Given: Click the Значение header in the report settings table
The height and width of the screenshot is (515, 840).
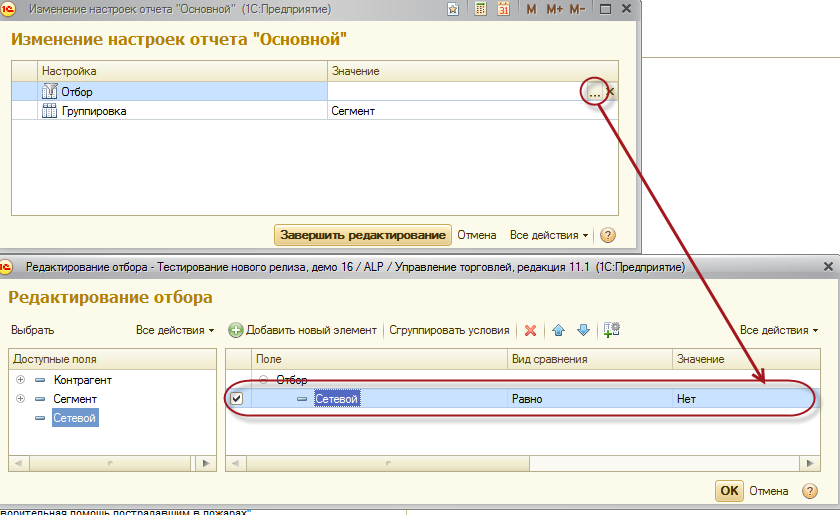Looking at the screenshot, I should pyautogui.click(x=472, y=71).
